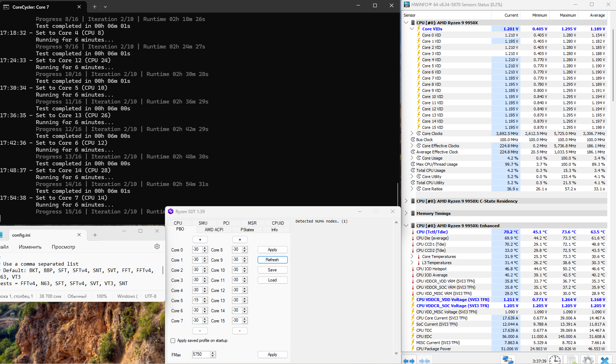
Task: Click Apply button beside FMax
Action: tap(273, 355)
